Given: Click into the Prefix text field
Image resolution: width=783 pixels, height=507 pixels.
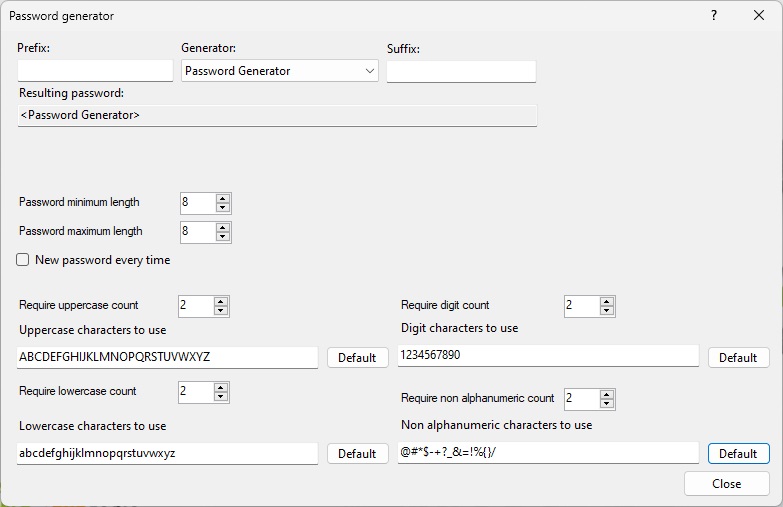Looking at the screenshot, I should click(x=95, y=71).
